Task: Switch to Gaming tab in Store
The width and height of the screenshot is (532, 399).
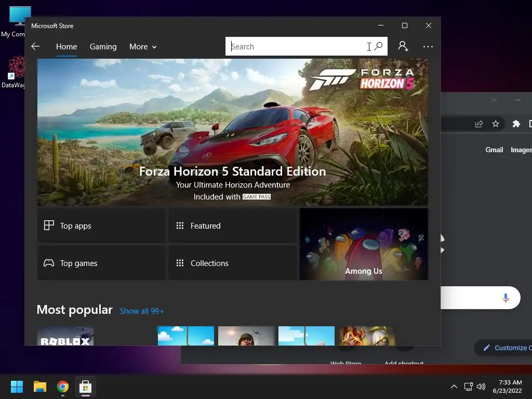Action: pyautogui.click(x=103, y=46)
